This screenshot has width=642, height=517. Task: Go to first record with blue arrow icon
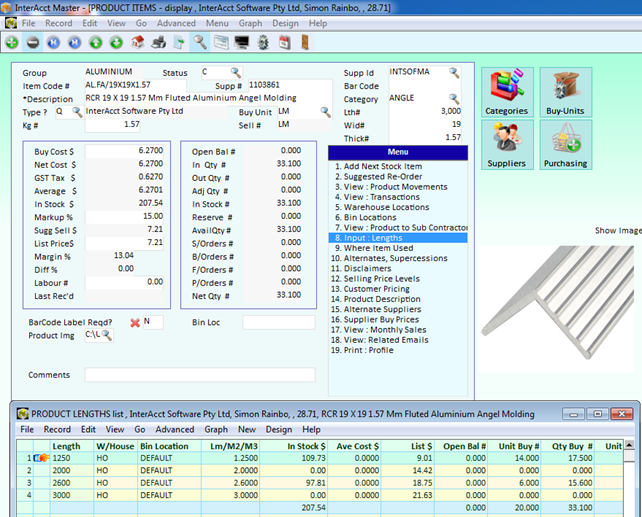[54, 42]
